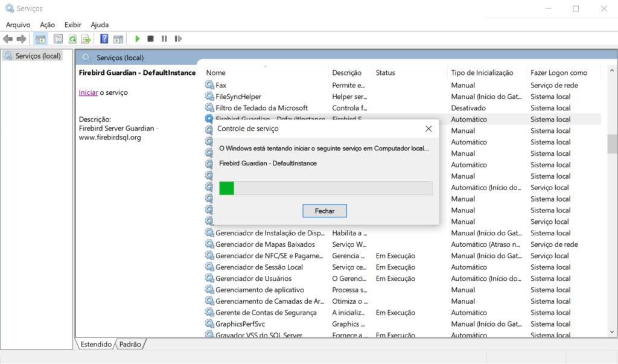Close the Controle de serviço dialog
This screenshot has width=618, height=364.
tap(429, 129)
